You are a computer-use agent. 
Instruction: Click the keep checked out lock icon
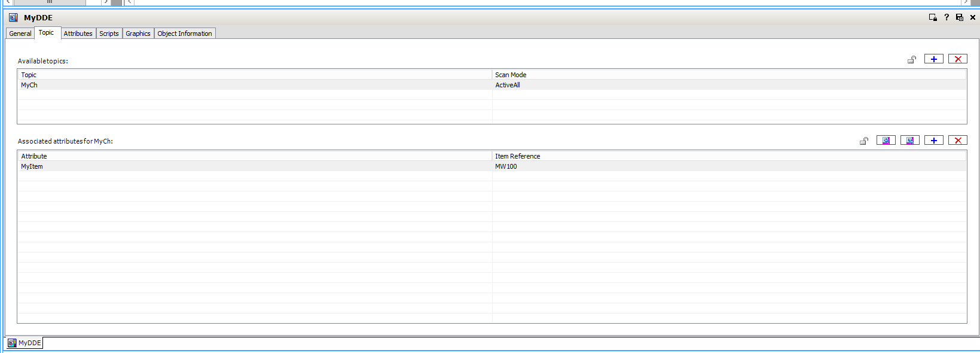[x=933, y=17]
